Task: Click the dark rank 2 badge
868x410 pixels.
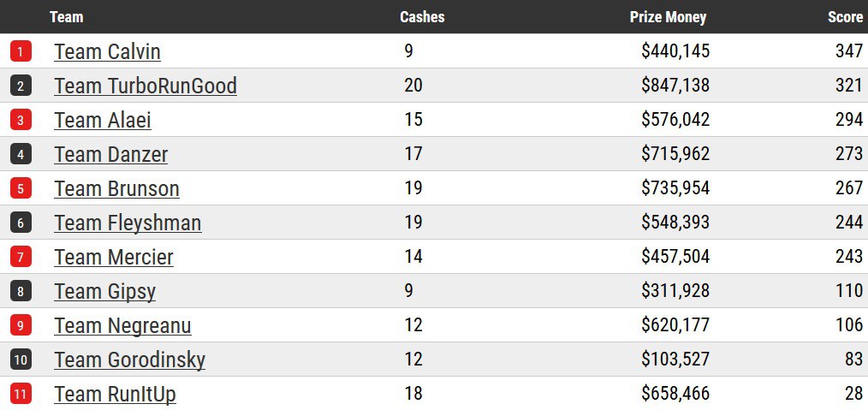Action: [21, 86]
